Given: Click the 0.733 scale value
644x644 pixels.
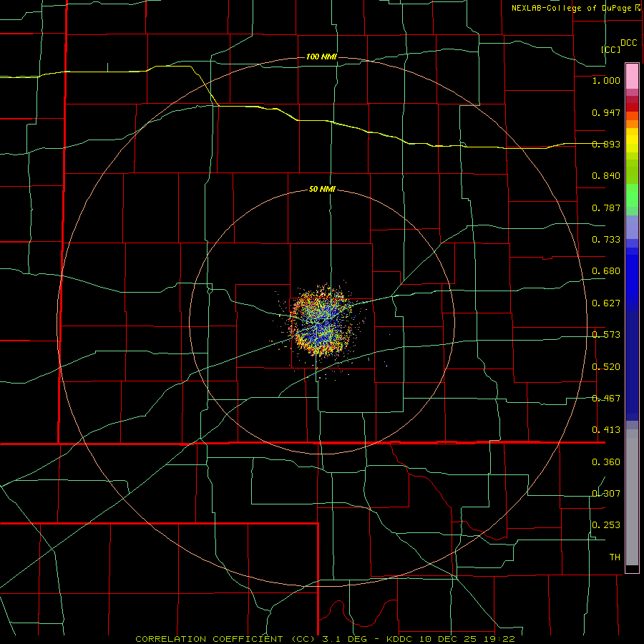Looking at the screenshot, I should [x=606, y=240].
